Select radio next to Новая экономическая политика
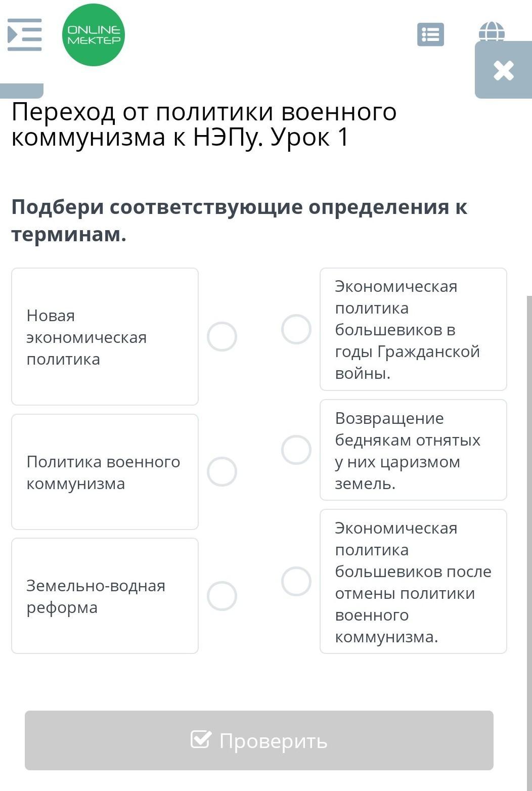532x791 pixels. [x=222, y=336]
